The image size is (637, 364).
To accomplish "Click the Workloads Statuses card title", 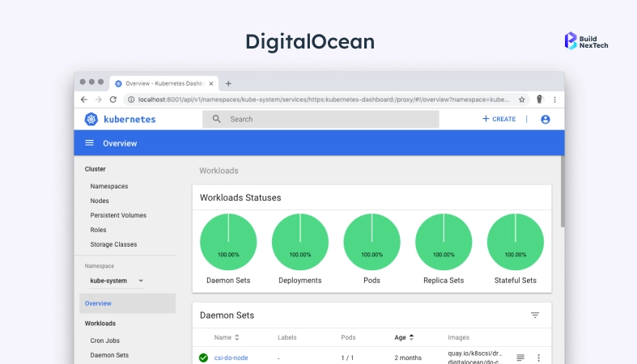I will pos(240,197).
